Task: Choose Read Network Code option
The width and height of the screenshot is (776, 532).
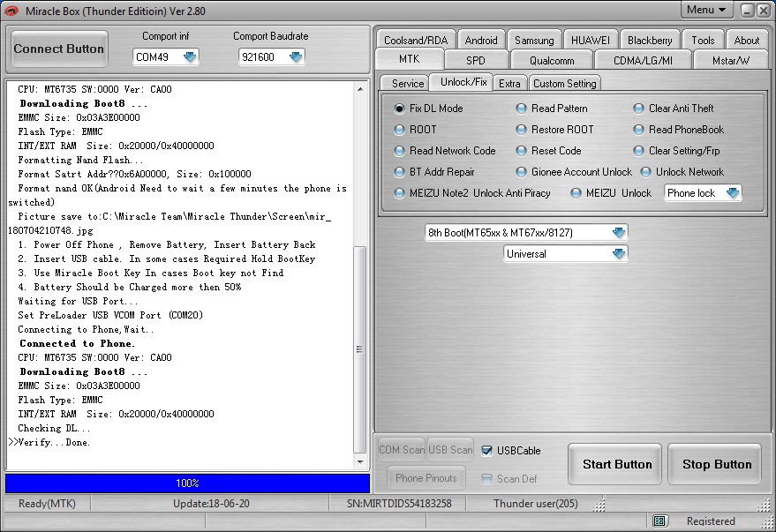Action: click(x=399, y=151)
